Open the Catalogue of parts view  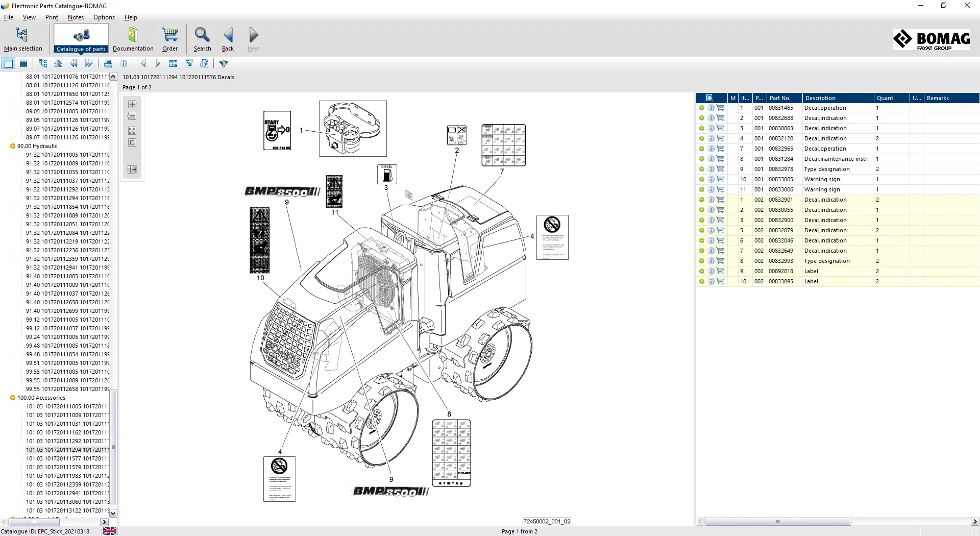point(81,39)
